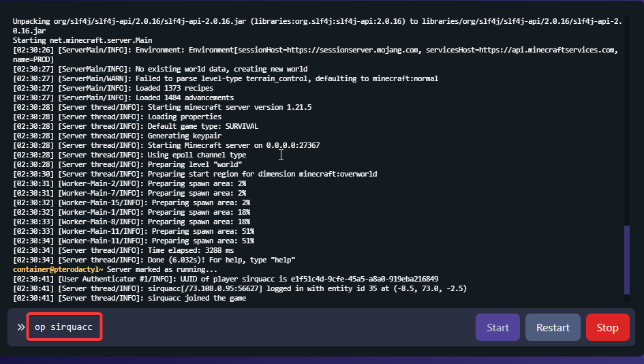
Task: Click the "Loading properties" log line
Action: pos(117,117)
